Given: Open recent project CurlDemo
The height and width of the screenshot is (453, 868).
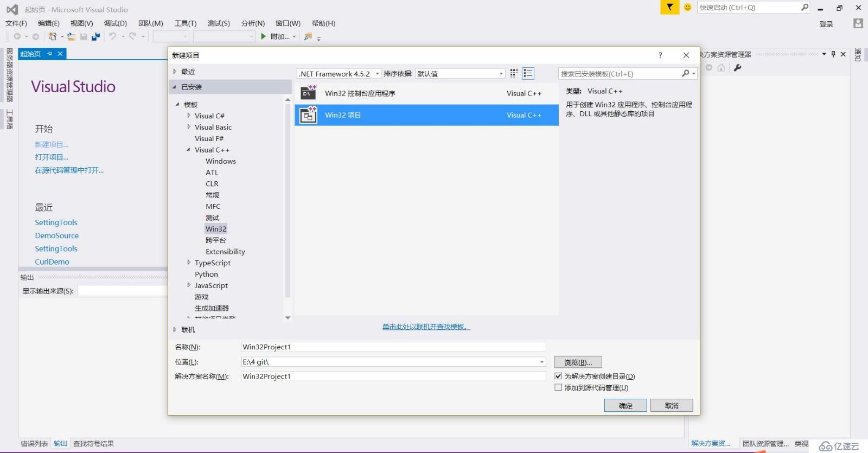Looking at the screenshot, I should pyautogui.click(x=52, y=261).
